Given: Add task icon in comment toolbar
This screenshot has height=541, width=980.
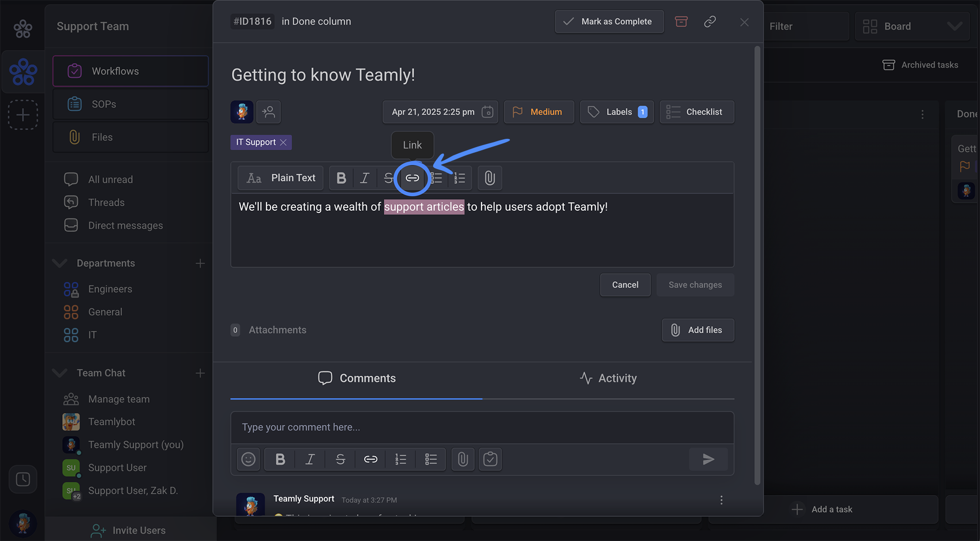Looking at the screenshot, I should tap(490, 459).
